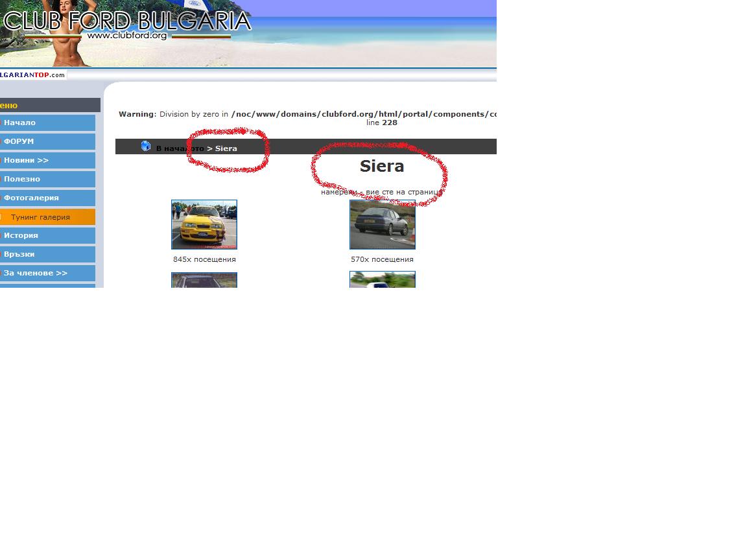Open the thumbnail below the grey car

pyautogui.click(x=383, y=280)
